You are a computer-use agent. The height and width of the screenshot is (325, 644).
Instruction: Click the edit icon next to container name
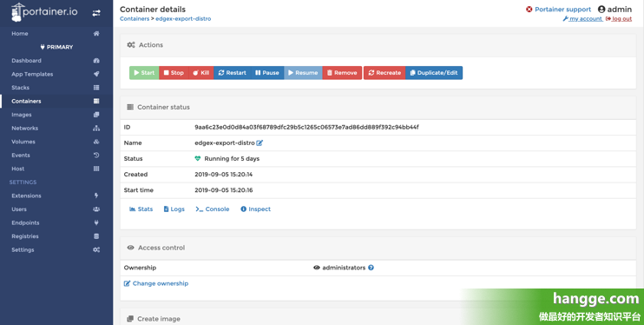pyautogui.click(x=260, y=143)
